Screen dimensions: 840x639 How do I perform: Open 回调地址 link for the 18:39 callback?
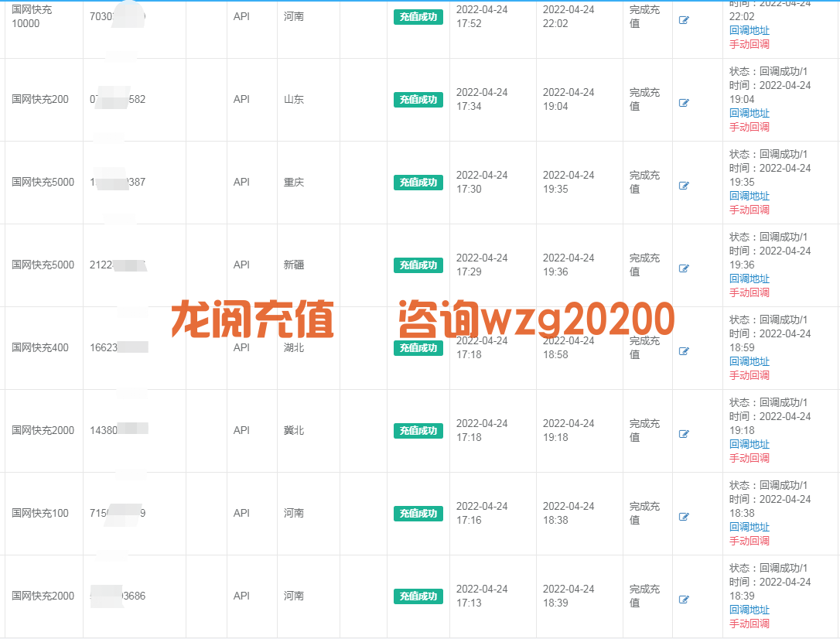749,610
